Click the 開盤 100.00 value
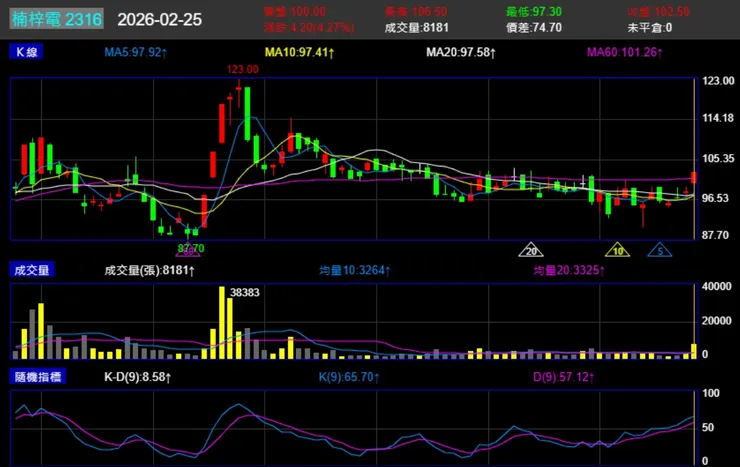 pyautogui.click(x=295, y=11)
